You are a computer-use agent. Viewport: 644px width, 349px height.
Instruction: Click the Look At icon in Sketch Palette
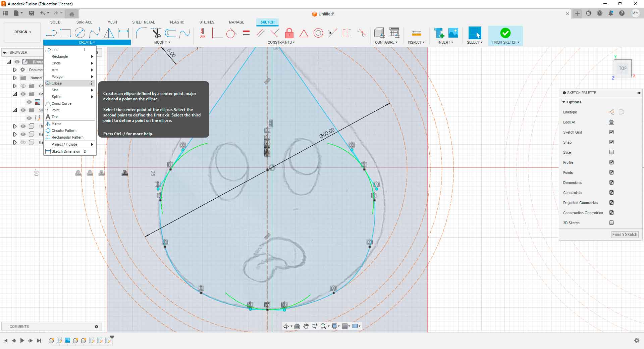tap(611, 122)
